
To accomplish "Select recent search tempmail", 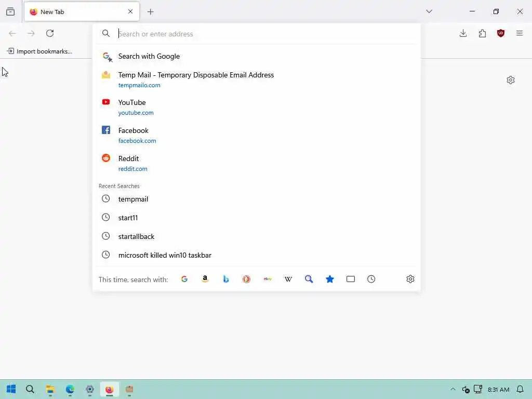I will 257,199.
